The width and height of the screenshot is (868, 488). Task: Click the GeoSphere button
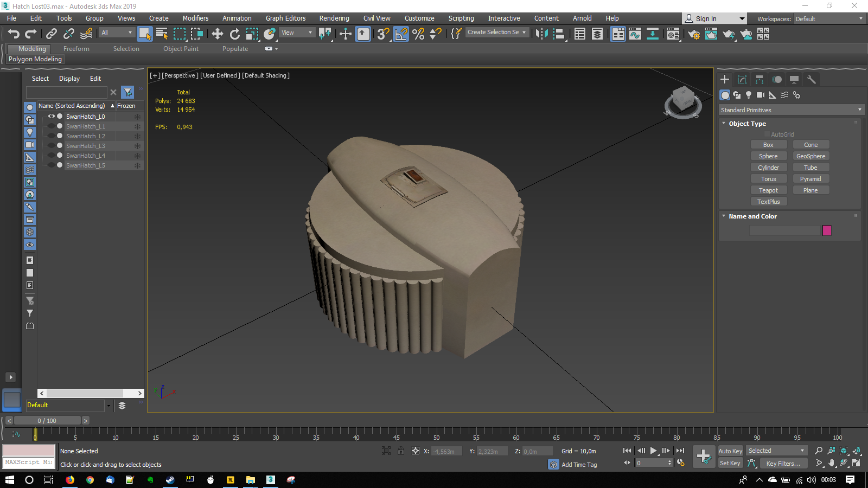pos(810,156)
